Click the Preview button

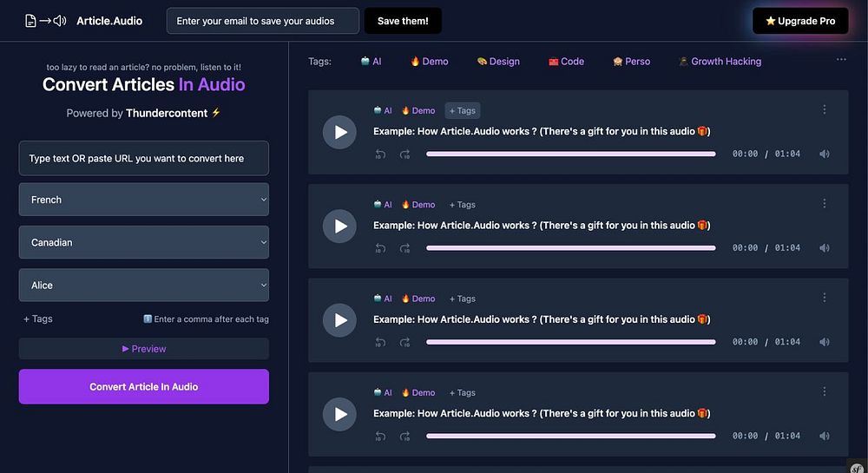tap(144, 349)
